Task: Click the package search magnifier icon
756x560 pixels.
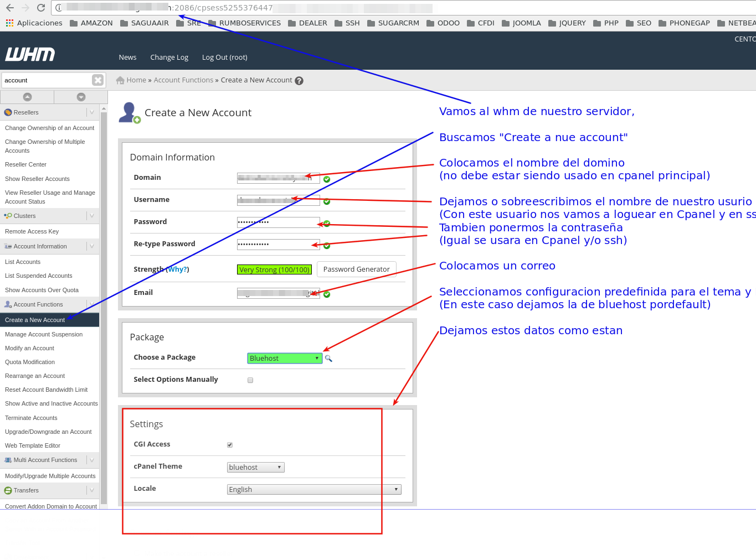Action: coord(328,359)
